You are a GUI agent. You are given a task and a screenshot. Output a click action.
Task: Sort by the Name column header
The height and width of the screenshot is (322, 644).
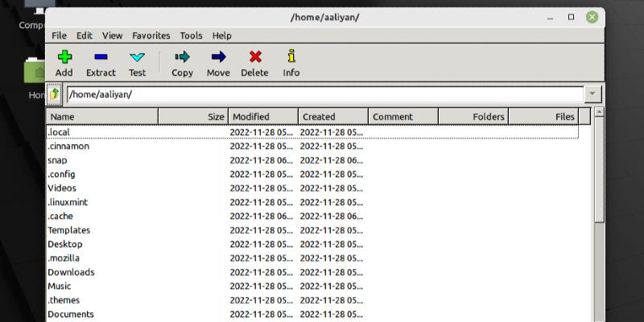pos(102,117)
